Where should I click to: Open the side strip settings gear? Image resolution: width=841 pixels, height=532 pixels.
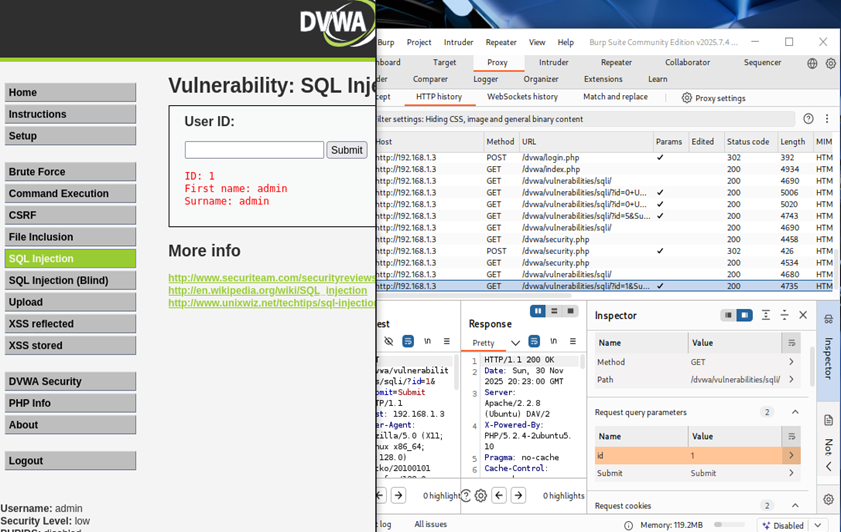pos(829,499)
